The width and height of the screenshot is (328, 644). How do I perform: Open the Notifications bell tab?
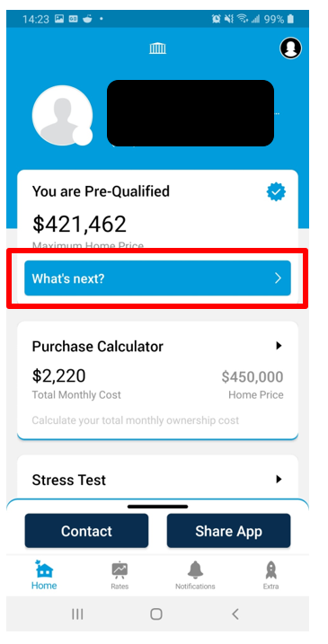pyautogui.click(x=195, y=575)
